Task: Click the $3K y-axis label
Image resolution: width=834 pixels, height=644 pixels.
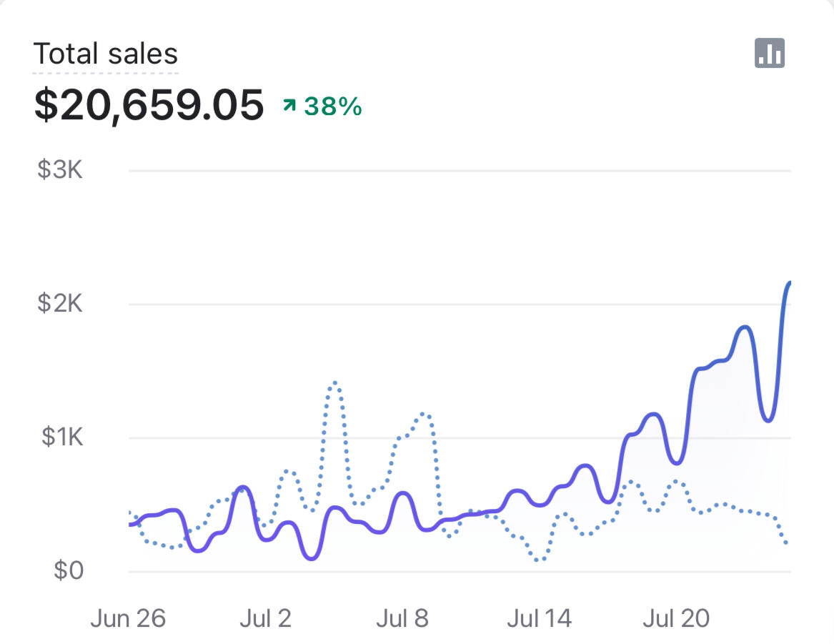Action: pyautogui.click(x=60, y=171)
